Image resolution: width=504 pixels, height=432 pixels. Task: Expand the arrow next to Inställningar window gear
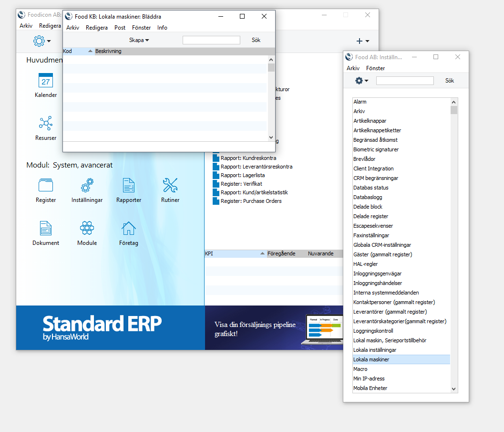tap(366, 81)
